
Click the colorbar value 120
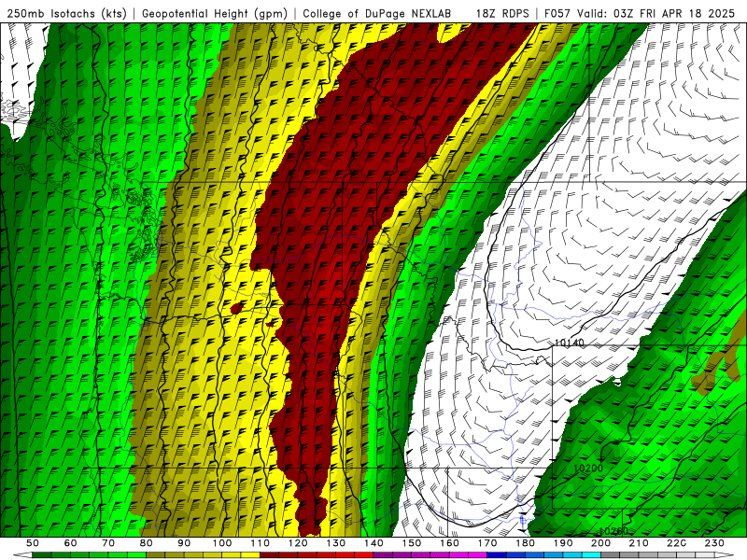click(298, 543)
